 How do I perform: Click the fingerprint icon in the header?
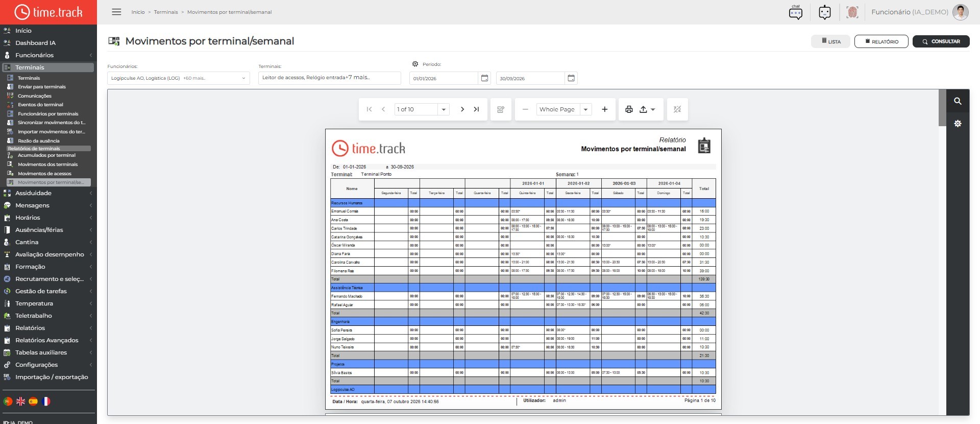(x=852, y=12)
